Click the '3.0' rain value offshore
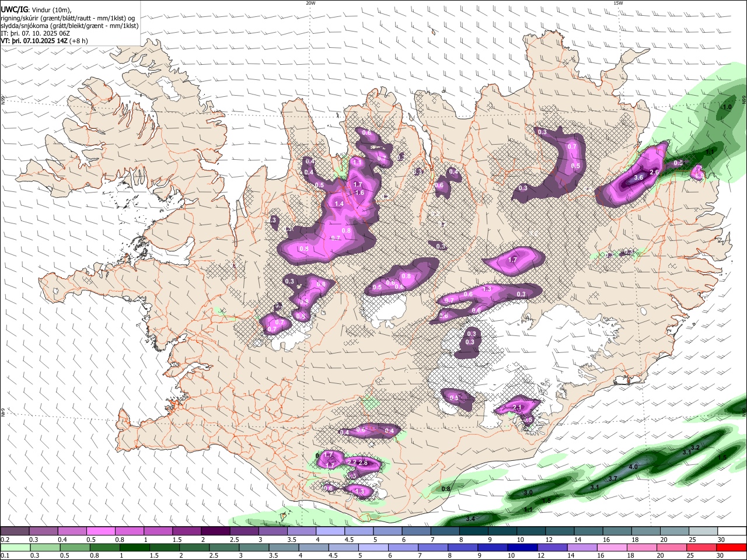 [528, 493]
